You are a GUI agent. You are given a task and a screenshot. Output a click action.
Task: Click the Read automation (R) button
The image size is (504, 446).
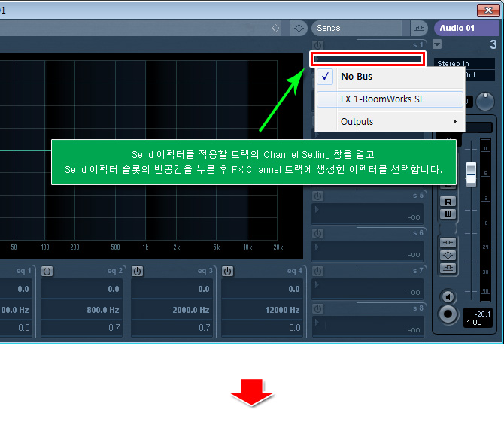448,202
